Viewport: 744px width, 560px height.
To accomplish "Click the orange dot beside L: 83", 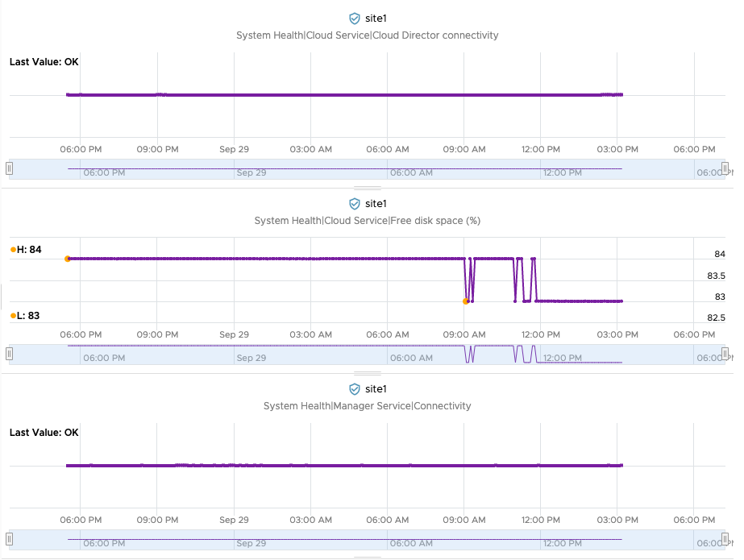I will click(x=13, y=316).
